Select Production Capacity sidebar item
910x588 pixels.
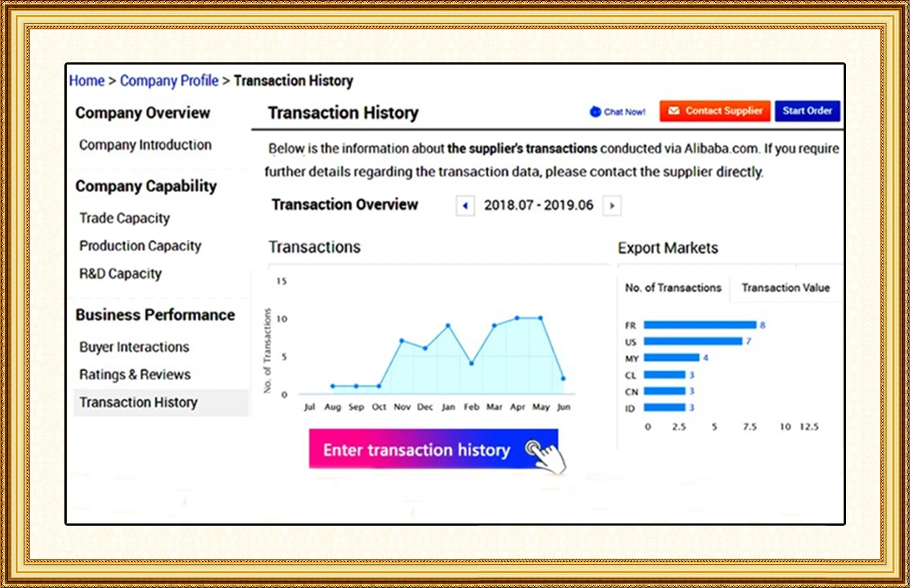140,246
